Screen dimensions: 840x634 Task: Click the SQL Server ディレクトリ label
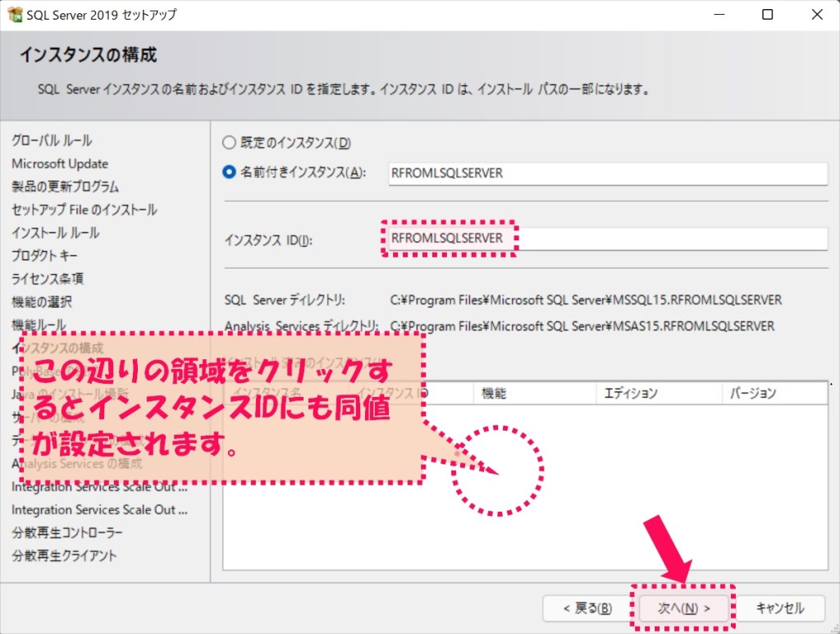click(x=285, y=300)
